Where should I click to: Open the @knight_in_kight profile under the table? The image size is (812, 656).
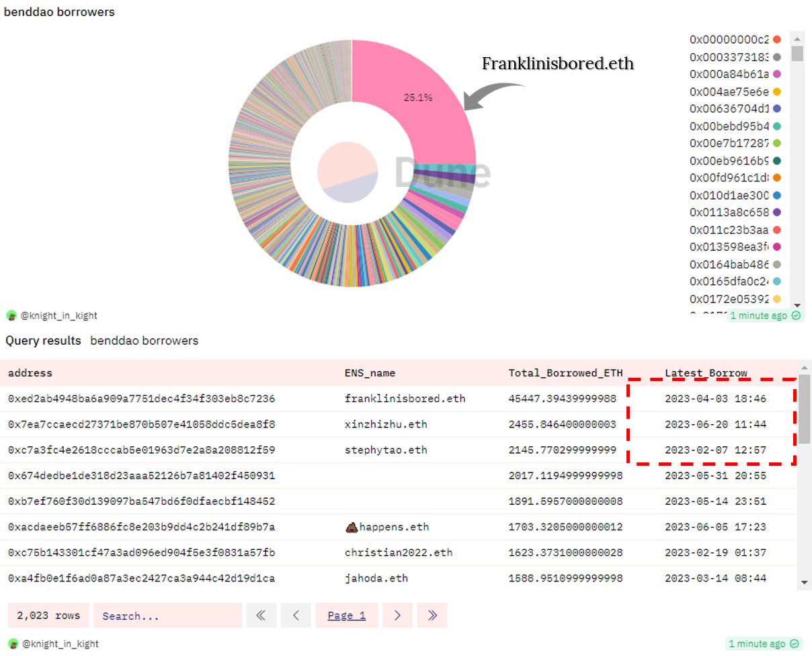coord(60,643)
